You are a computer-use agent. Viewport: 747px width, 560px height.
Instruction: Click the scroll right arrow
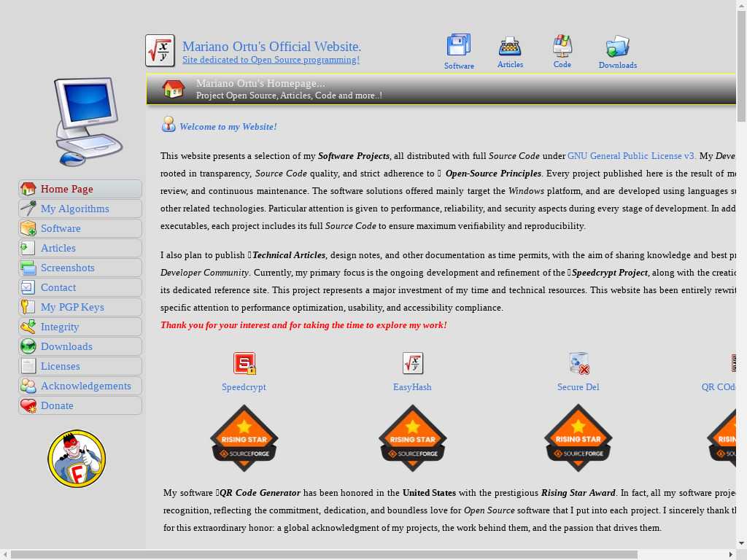click(731, 555)
